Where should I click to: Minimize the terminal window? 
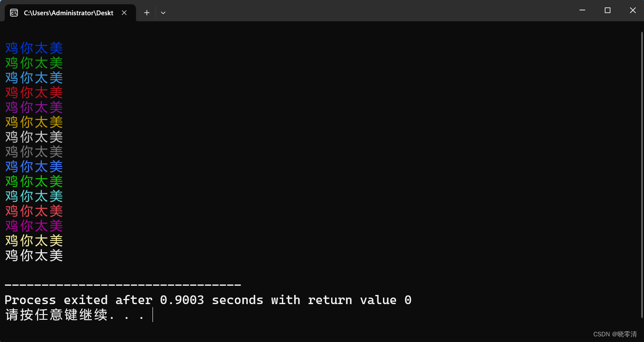point(582,10)
